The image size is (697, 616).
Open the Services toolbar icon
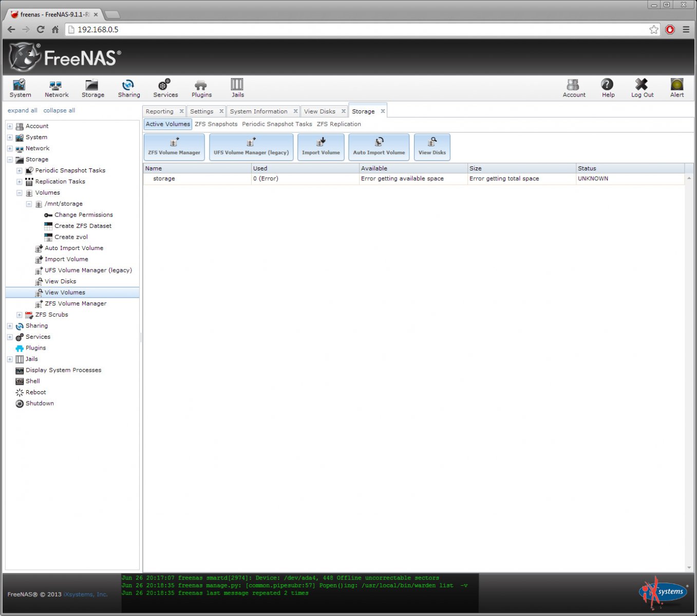[x=165, y=88]
